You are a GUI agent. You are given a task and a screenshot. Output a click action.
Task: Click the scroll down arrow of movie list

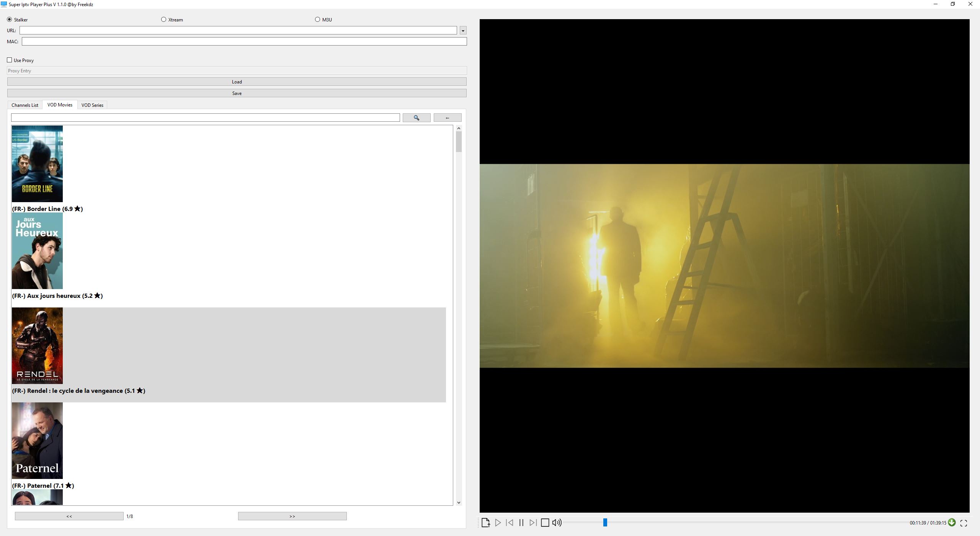tap(459, 503)
